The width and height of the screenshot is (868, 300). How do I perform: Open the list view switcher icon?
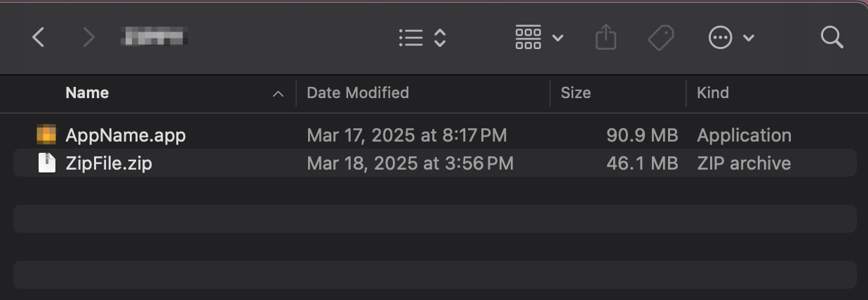(x=410, y=37)
